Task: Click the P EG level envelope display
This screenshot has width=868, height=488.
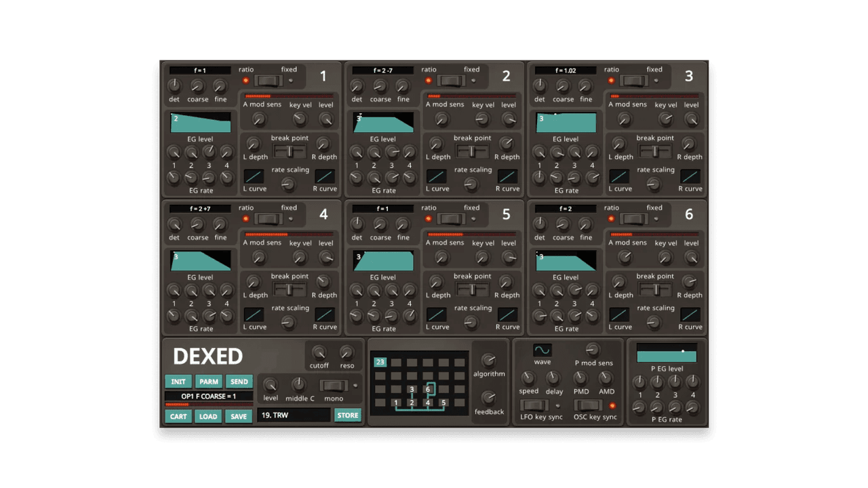Action: pyautogui.click(x=667, y=353)
